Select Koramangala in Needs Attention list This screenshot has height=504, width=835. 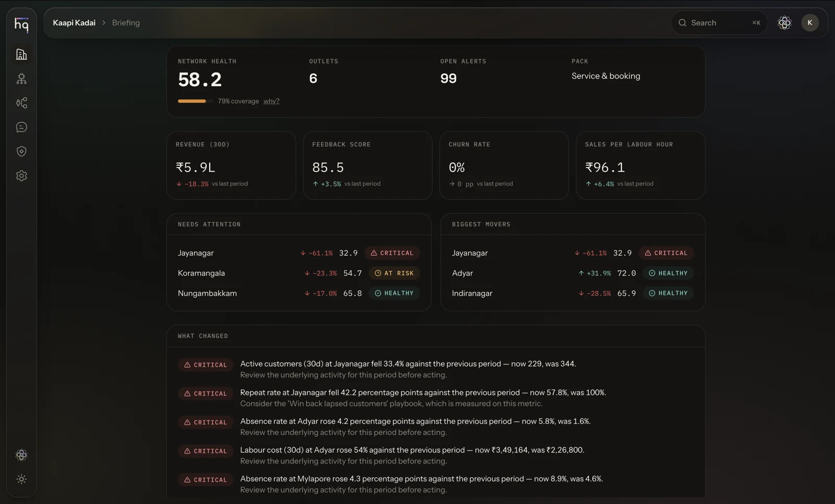299,273
